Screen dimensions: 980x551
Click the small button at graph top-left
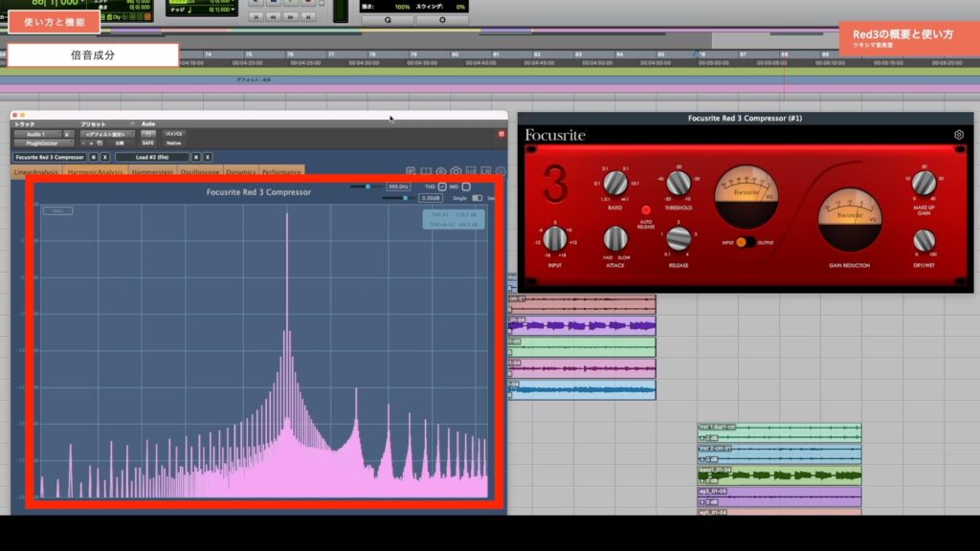click(x=57, y=211)
